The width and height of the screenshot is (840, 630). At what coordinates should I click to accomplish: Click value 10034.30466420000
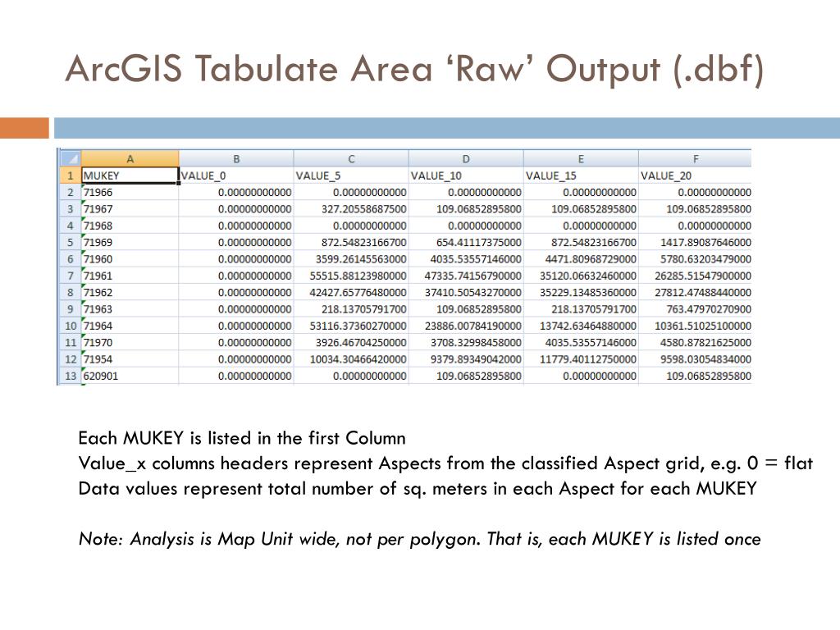[x=351, y=359]
